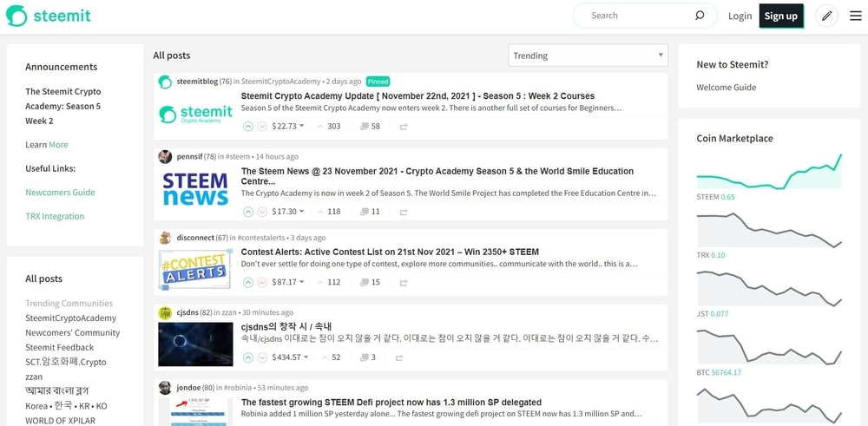Click the #contestalerts tag link
The image size is (868, 426).
[x=261, y=238]
